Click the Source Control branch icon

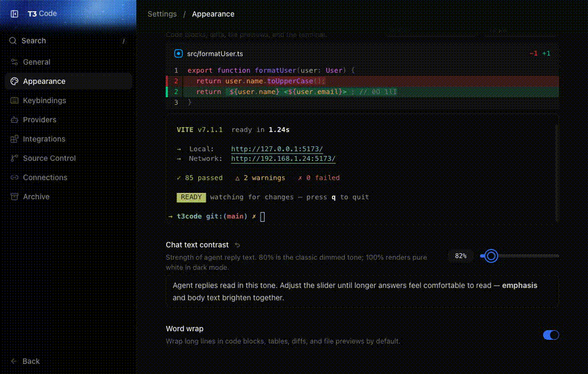[x=14, y=158]
